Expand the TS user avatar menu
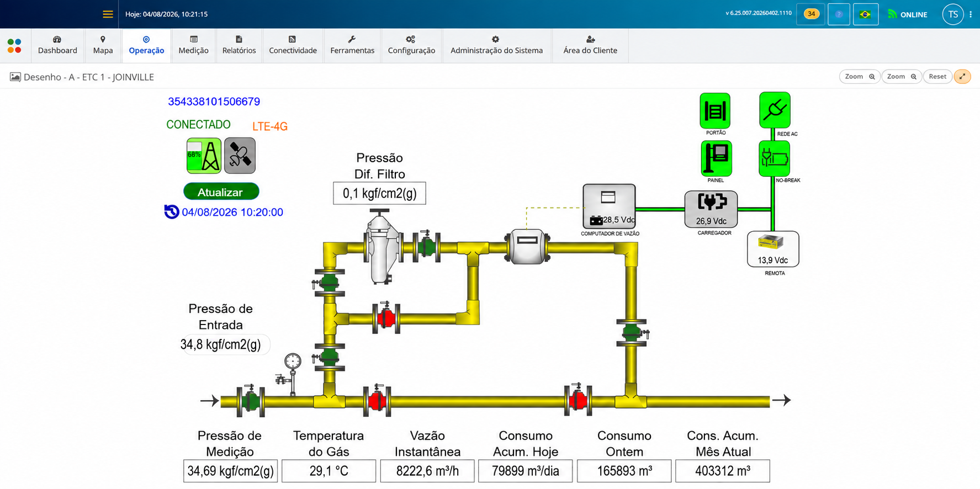The image size is (980, 489). click(953, 14)
